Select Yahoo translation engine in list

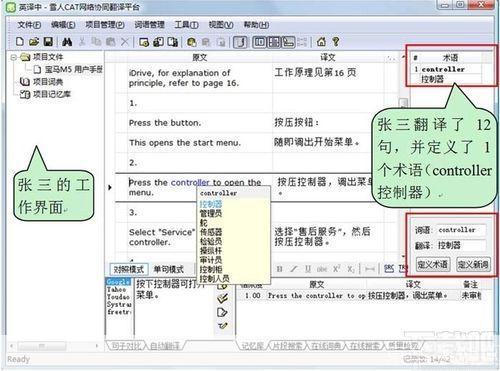119,289
